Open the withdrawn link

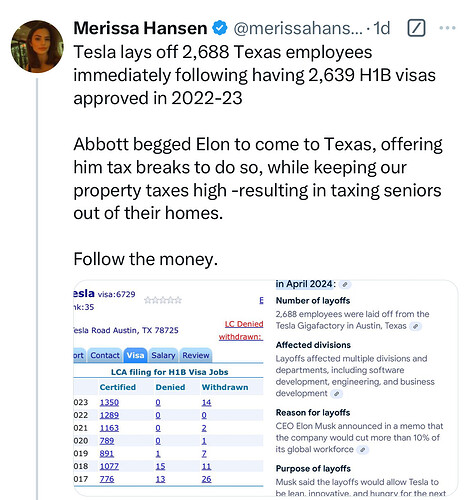pos(241,337)
